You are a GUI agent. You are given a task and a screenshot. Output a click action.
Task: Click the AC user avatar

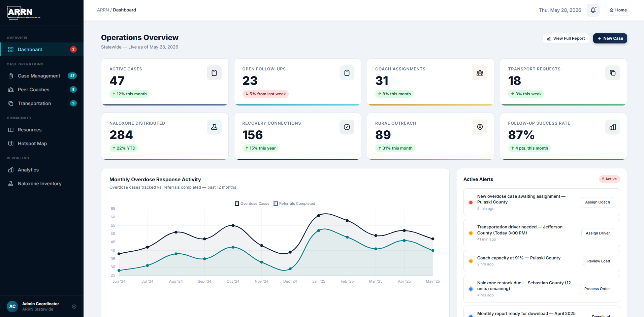pyautogui.click(x=12, y=307)
